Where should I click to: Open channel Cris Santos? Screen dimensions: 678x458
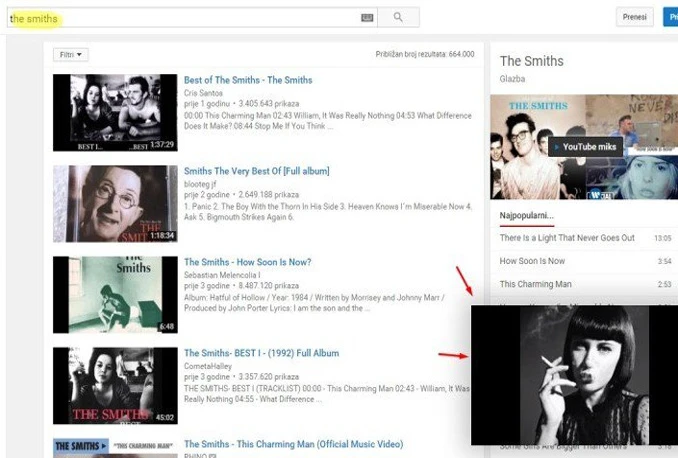pyautogui.click(x=203, y=93)
